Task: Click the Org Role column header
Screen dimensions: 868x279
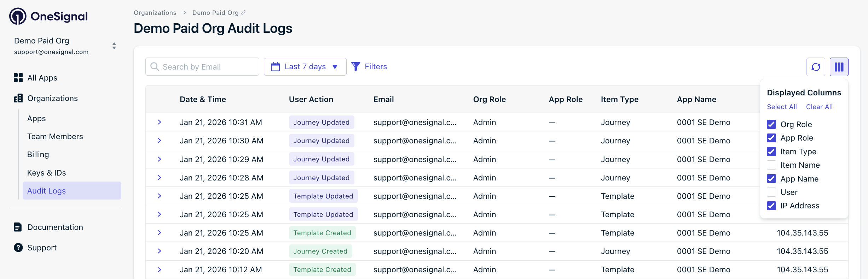Action: click(489, 99)
